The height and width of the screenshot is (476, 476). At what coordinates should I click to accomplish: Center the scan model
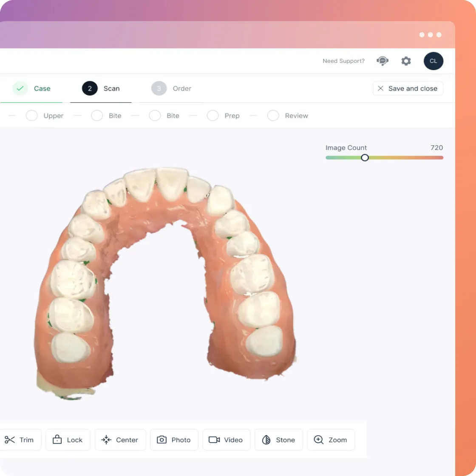point(120,439)
